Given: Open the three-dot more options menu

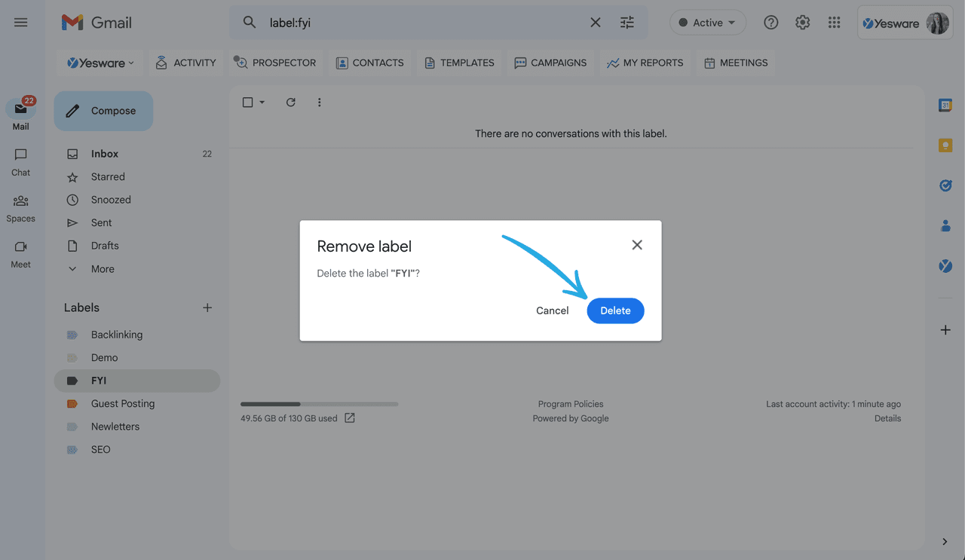Looking at the screenshot, I should (319, 102).
